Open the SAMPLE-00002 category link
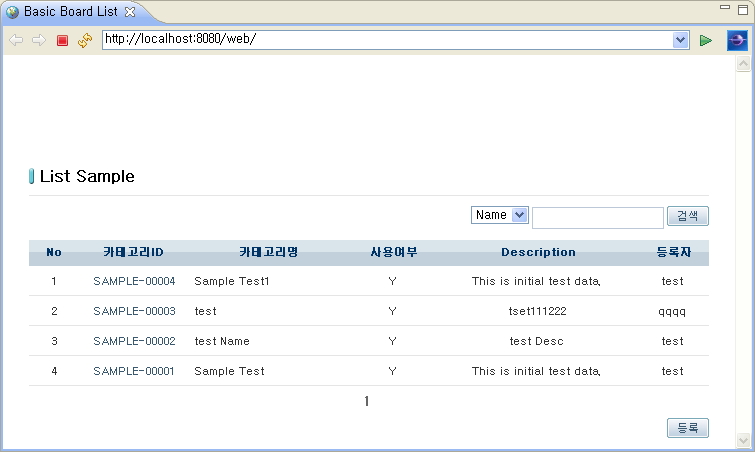755x452 pixels. coord(134,341)
